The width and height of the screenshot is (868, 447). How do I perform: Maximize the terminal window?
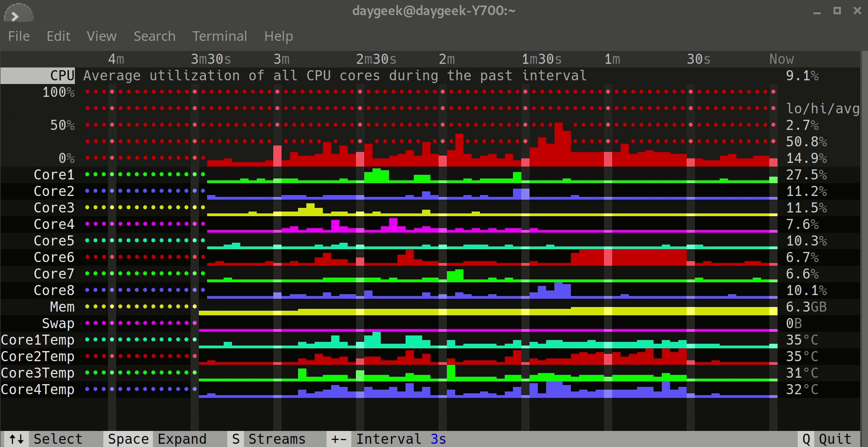837,11
